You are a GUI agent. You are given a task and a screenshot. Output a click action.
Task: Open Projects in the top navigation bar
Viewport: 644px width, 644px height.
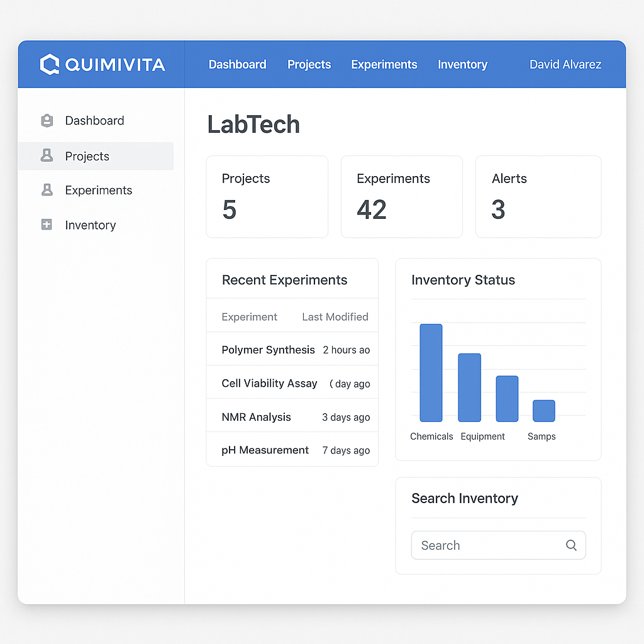309,65
